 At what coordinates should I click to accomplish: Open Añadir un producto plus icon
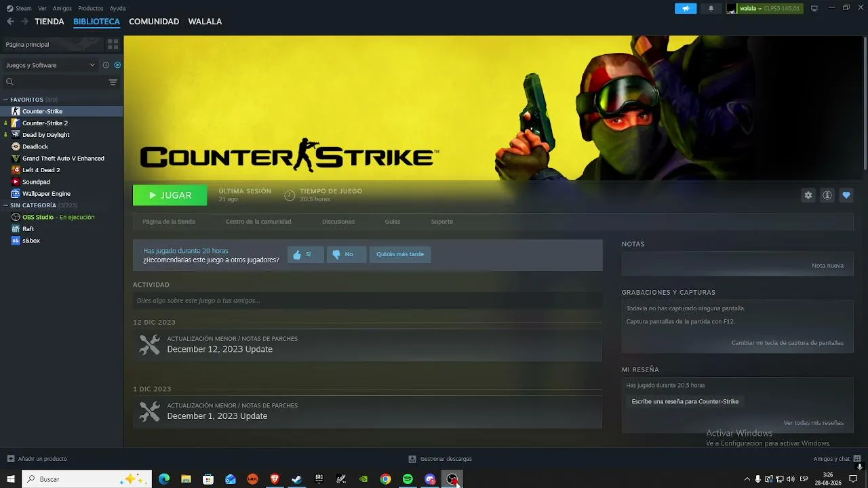(10, 459)
